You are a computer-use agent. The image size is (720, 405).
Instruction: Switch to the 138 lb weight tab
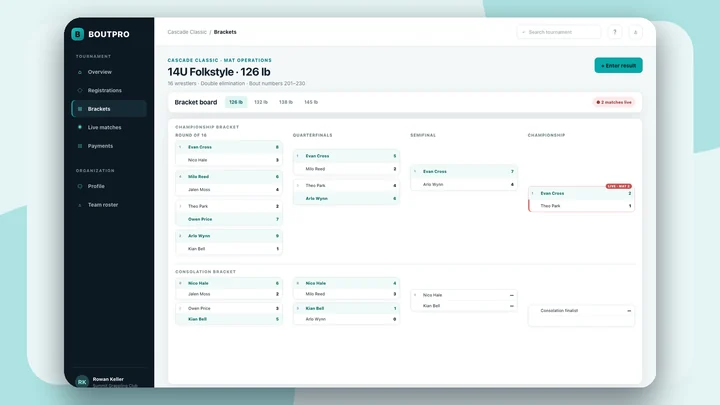click(x=286, y=102)
